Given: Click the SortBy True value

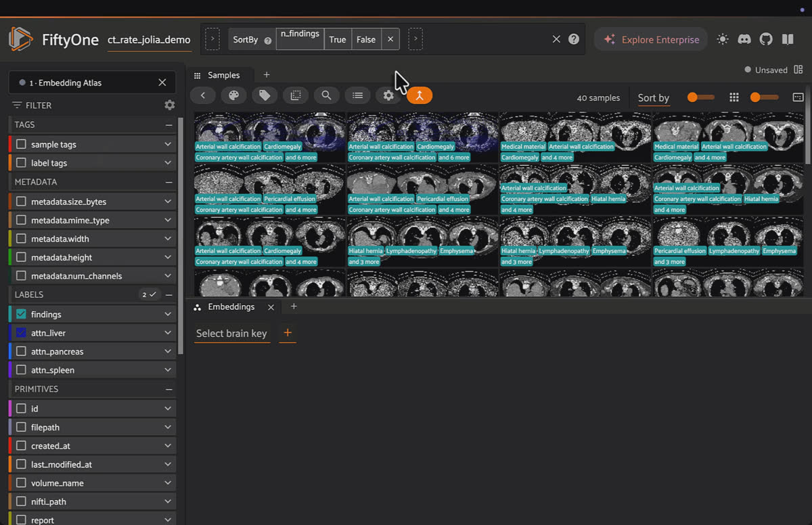Looking at the screenshot, I should (338, 39).
